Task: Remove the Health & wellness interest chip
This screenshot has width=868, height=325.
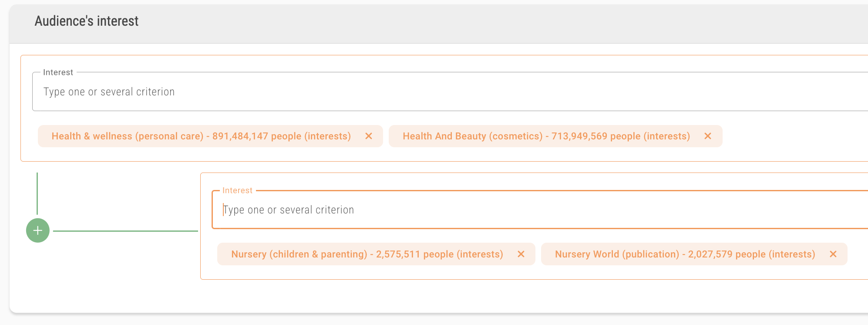Action: point(368,136)
